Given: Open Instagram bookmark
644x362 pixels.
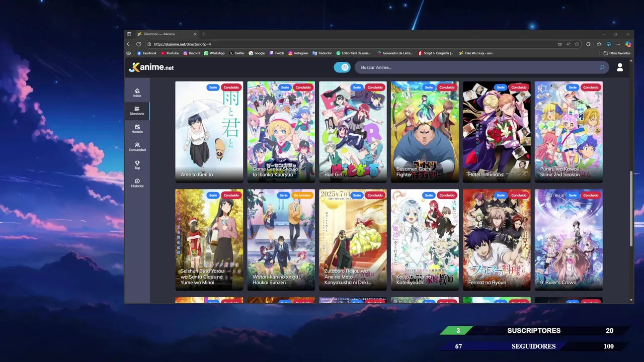Looking at the screenshot, I should click(x=298, y=53).
